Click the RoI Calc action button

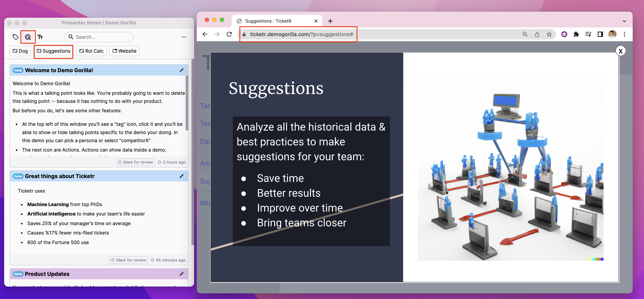91,51
